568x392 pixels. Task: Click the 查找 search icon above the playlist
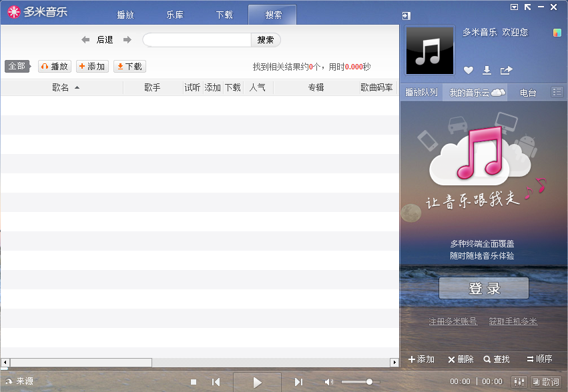497,359
